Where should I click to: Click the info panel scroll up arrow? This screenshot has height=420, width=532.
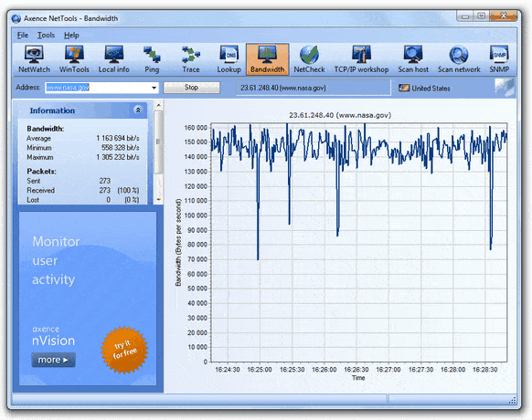(x=158, y=105)
